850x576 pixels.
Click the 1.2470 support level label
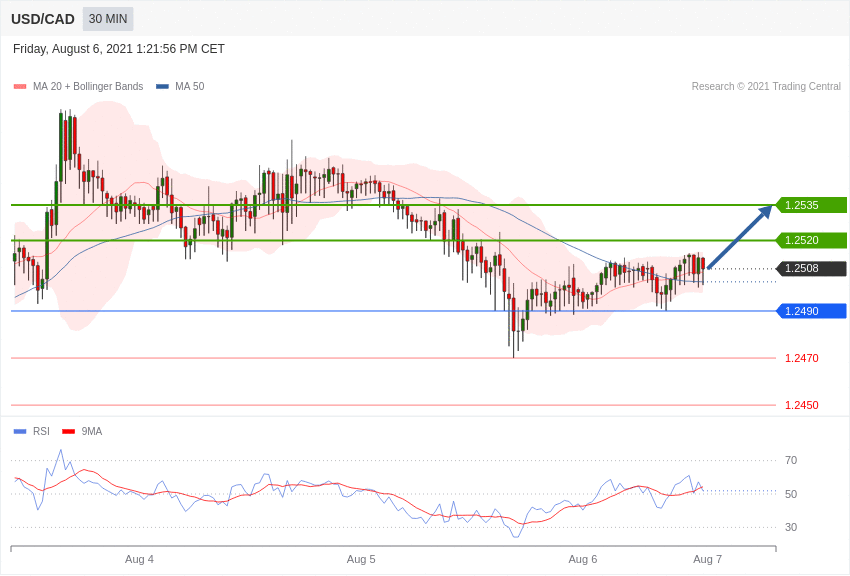(x=802, y=358)
